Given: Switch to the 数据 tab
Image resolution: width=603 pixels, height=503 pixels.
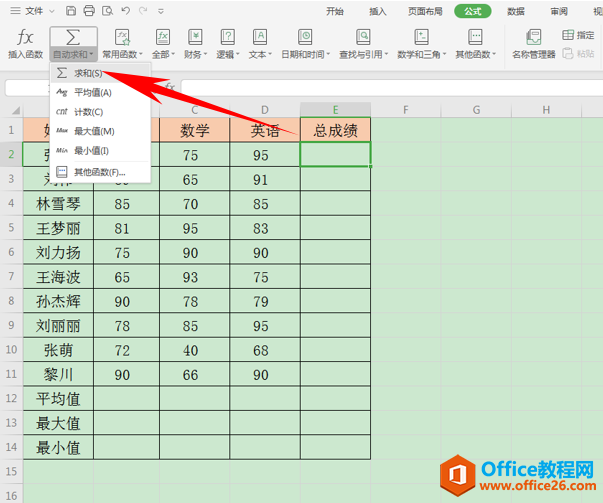Looking at the screenshot, I should coord(516,11).
